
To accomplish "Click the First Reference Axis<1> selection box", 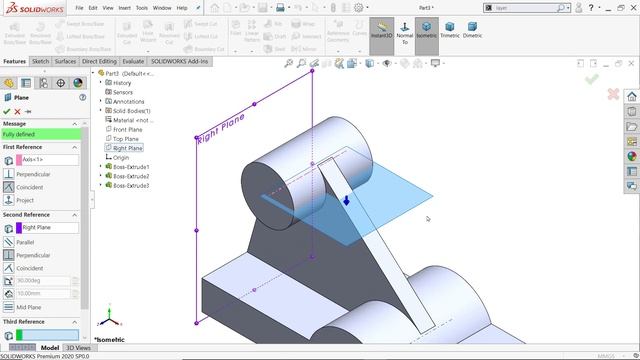I will point(47,160).
